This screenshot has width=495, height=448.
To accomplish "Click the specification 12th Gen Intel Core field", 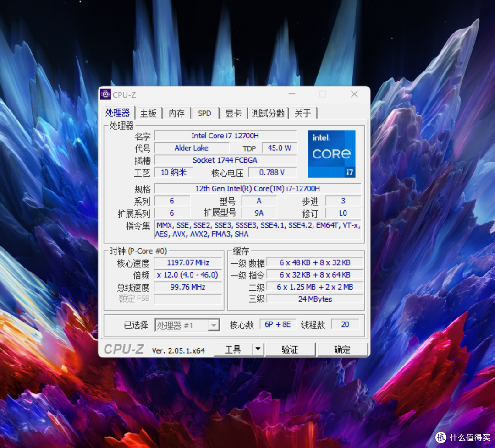I will pyautogui.click(x=258, y=188).
